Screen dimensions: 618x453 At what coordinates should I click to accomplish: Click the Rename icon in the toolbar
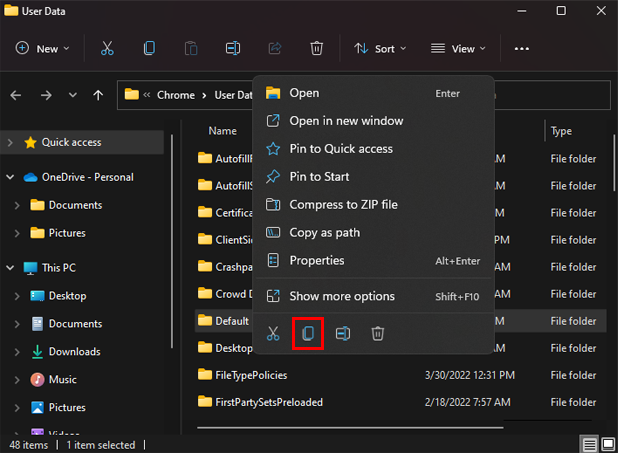(x=233, y=48)
